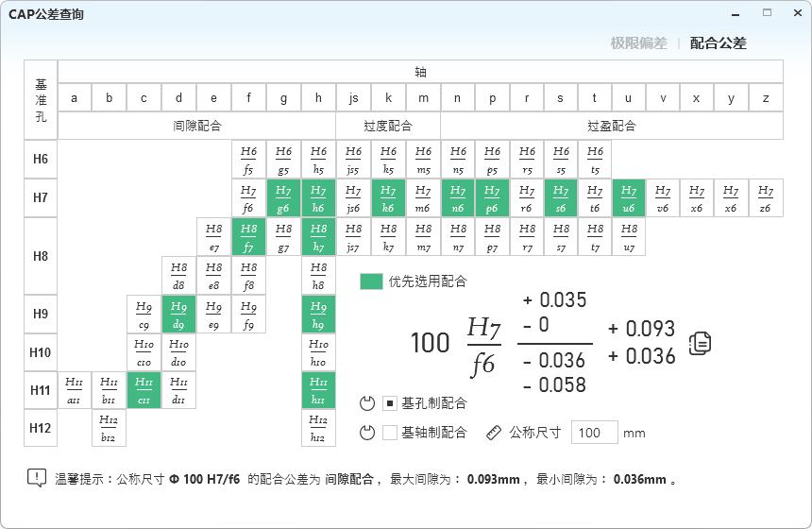
Task: Click the power icon next to 基轴制配合
Action: coord(368,433)
